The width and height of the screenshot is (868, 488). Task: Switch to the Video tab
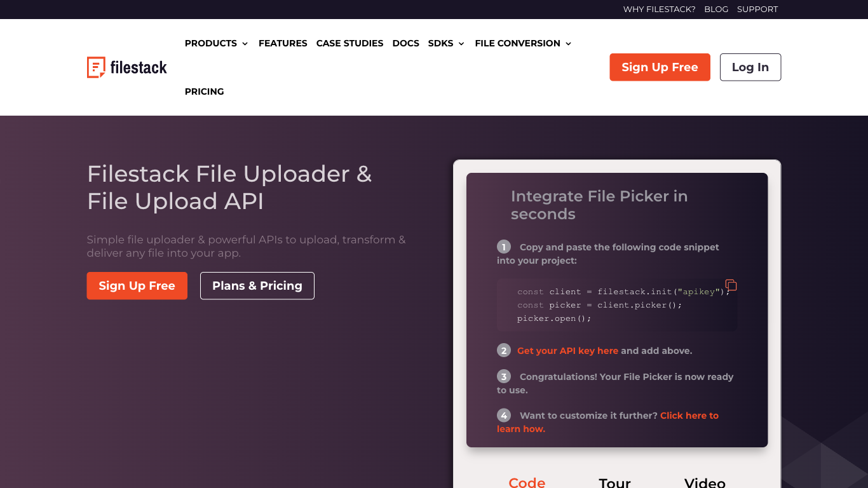pyautogui.click(x=705, y=483)
